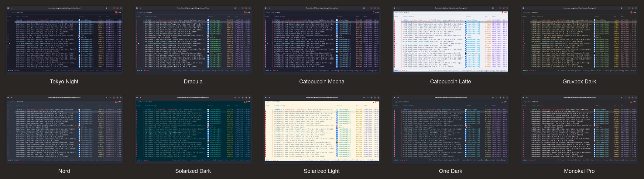This screenshot has width=644, height=179.
Task: Click the 'Date' column header in Tokyo Night
Action: point(108,16)
